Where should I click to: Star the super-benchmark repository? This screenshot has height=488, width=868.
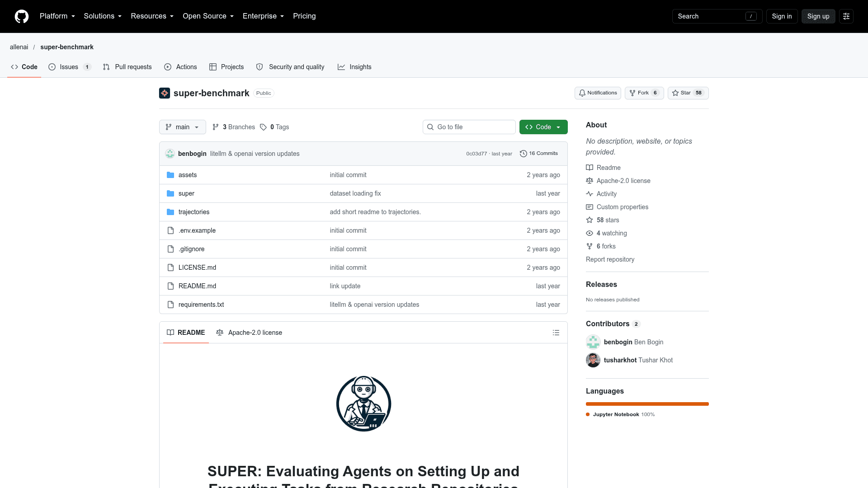coord(688,93)
